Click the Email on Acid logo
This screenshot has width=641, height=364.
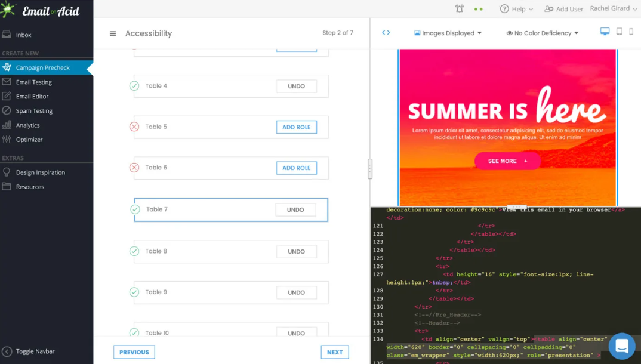click(x=40, y=11)
